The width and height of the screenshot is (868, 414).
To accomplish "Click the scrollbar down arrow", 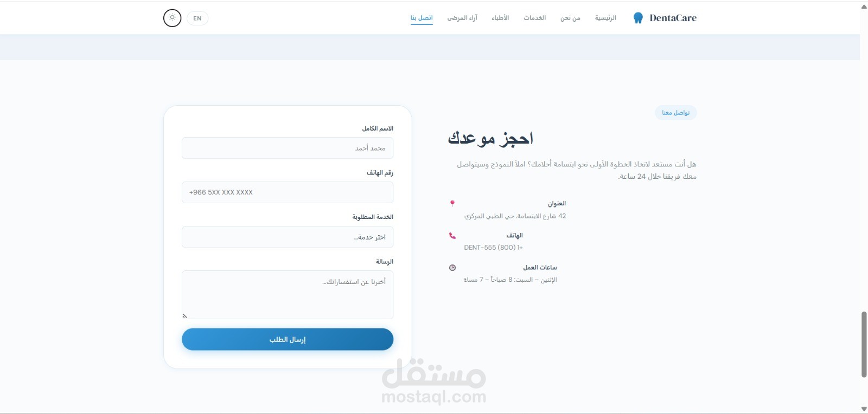I will 864,409.
